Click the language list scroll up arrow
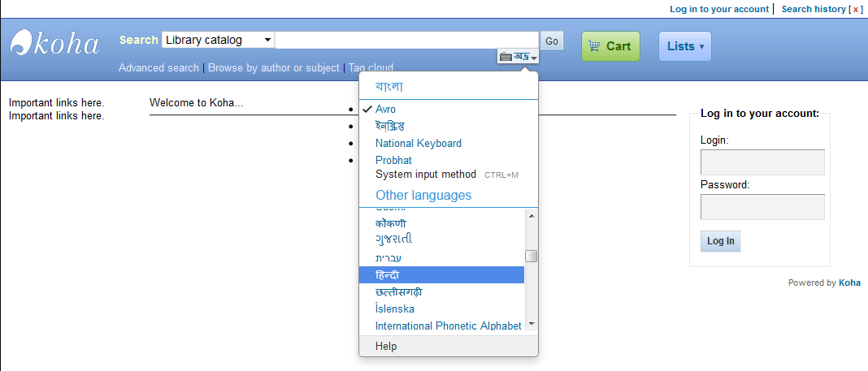This screenshot has width=868, height=371. coord(532,216)
